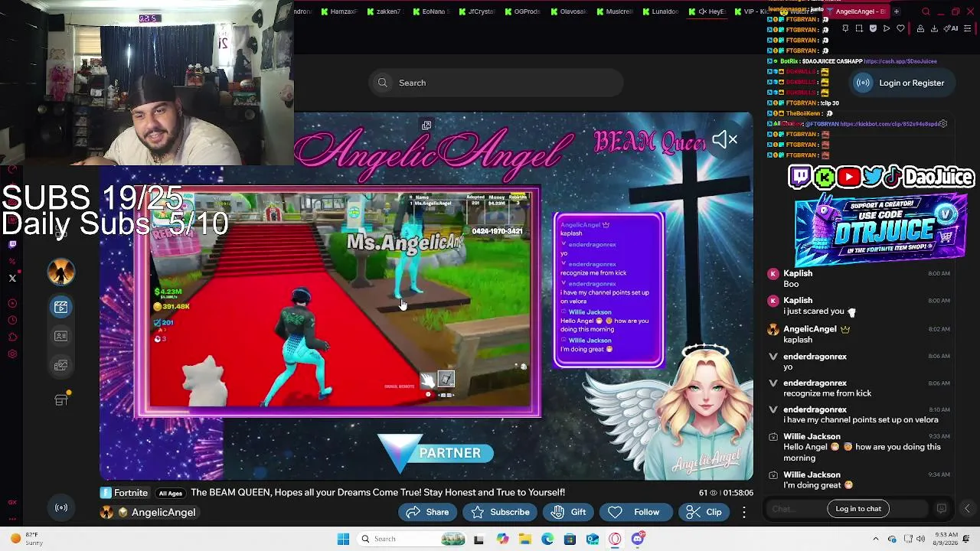Image resolution: width=980 pixels, height=551 pixels.
Task: Open the easy setup menu icon in the toolbar
Action: tap(969, 28)
